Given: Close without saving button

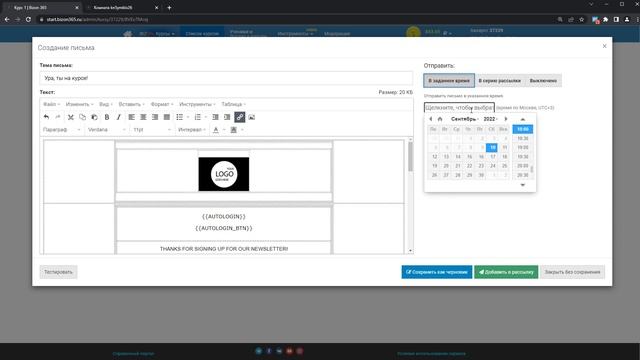Looking at the screenshot, I should [572, 272].
